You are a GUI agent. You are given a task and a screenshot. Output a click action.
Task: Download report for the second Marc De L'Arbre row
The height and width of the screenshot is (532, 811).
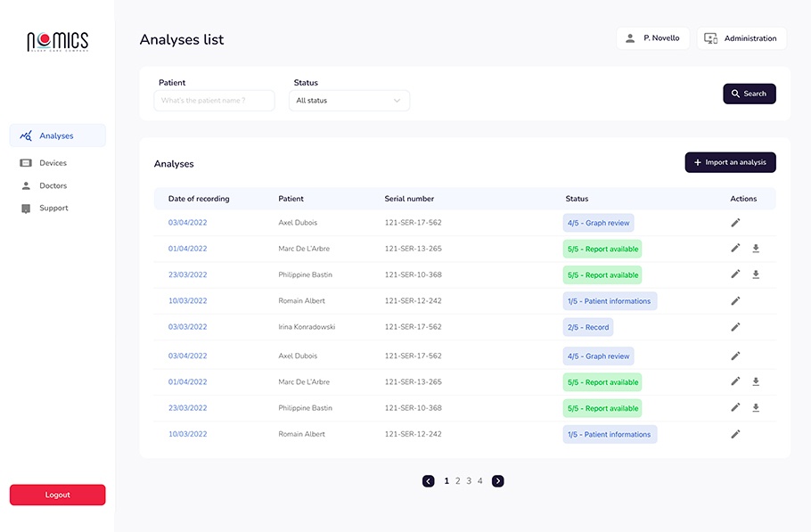756,381
